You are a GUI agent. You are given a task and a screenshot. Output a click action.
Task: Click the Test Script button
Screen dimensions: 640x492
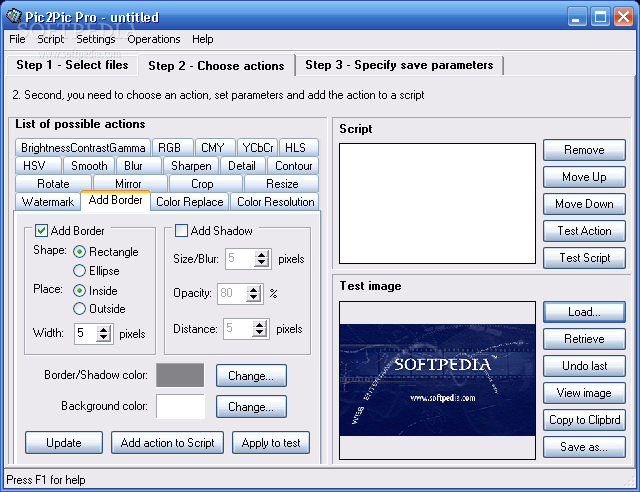point(584,258)
